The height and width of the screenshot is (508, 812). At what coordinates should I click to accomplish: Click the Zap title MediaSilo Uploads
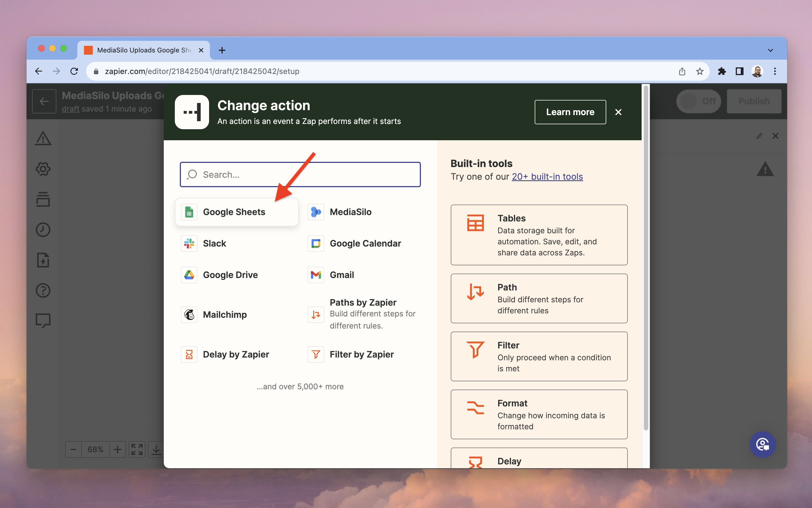113,96
